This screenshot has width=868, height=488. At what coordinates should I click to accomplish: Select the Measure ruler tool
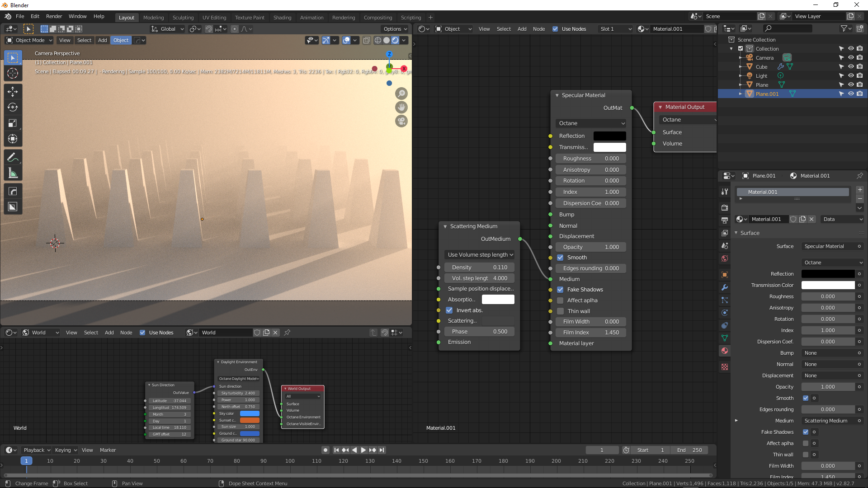13,174
